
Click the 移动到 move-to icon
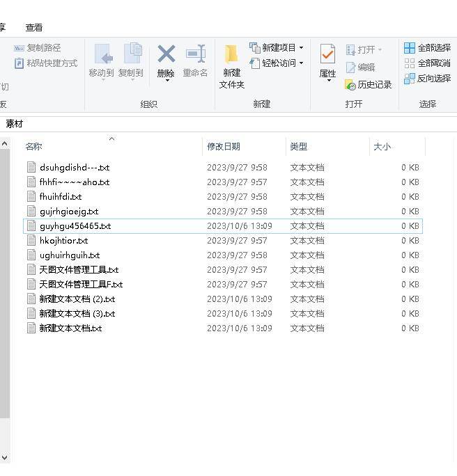(x=102, y=54)
